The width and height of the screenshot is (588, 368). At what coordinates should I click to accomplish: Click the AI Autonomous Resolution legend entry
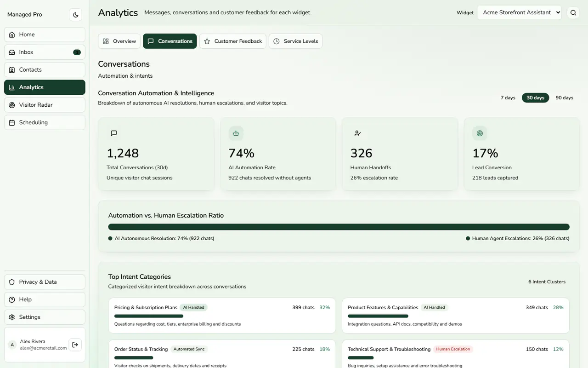point(161,238)
